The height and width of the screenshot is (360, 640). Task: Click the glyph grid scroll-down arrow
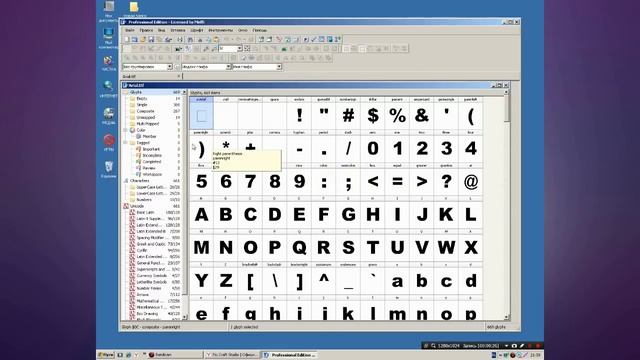point(507,317)
